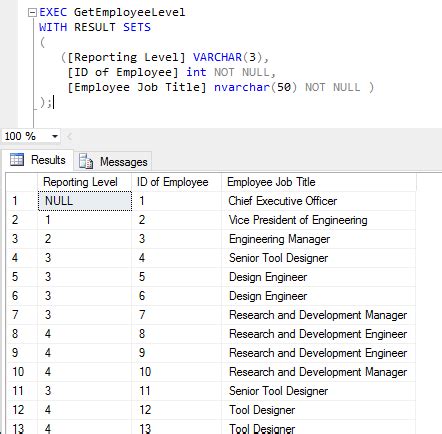Click the horizontal scroll left arrow beside zoom
Screen dimensions: 442x434
click(x=69, y=136)
